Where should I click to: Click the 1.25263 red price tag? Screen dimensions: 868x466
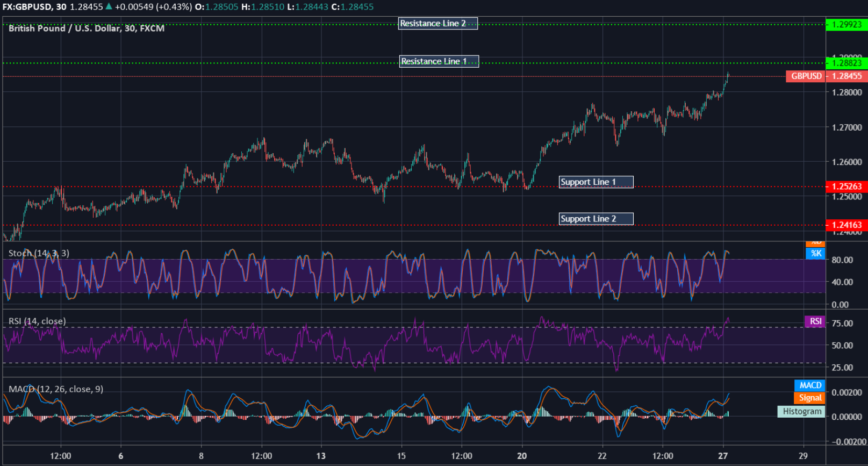pos(847,187)
